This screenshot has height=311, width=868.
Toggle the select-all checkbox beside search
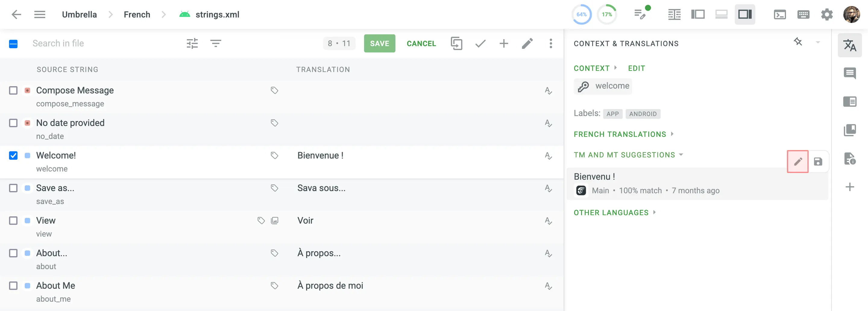[13, 44]
